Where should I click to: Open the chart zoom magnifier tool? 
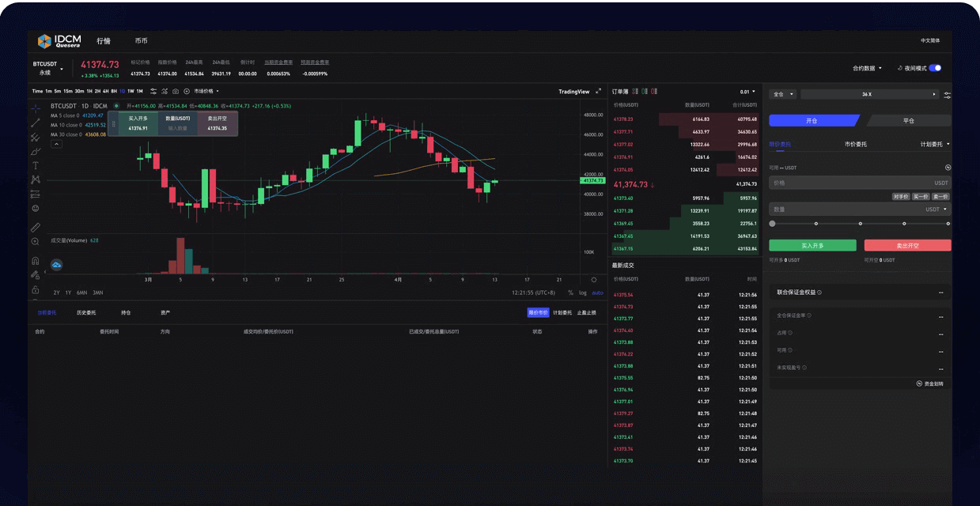(x=35, y=243)
